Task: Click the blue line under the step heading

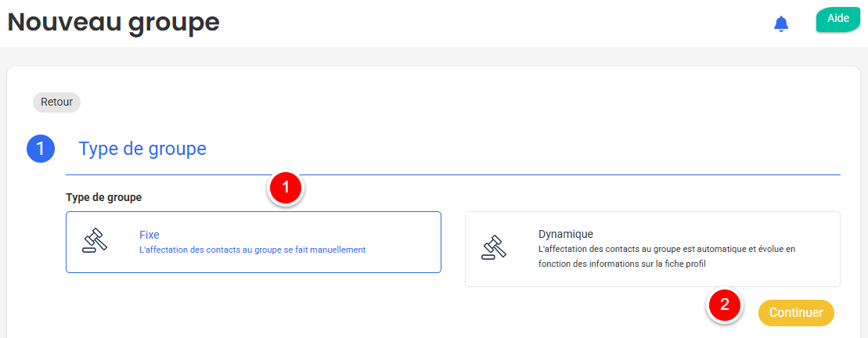Action: [x=452, y=174]
